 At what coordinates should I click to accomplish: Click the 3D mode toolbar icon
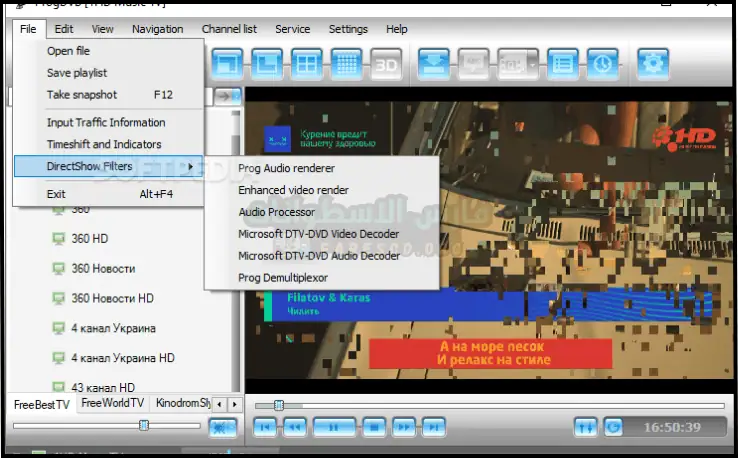click(386, 64)
